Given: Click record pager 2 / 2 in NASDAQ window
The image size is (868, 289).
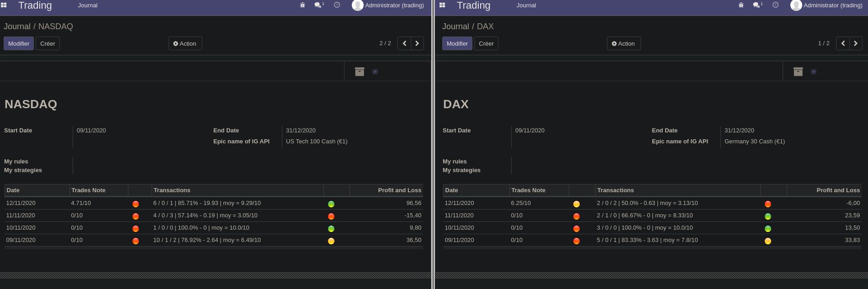Looking at the screenshot, I should (385, 43).
